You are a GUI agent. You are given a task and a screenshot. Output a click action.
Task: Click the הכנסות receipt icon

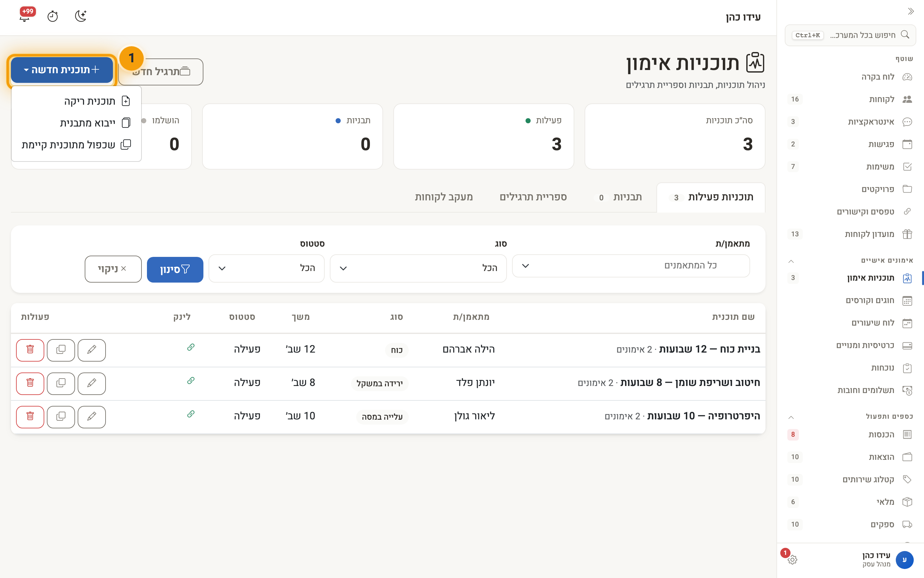tap(907, 435)
